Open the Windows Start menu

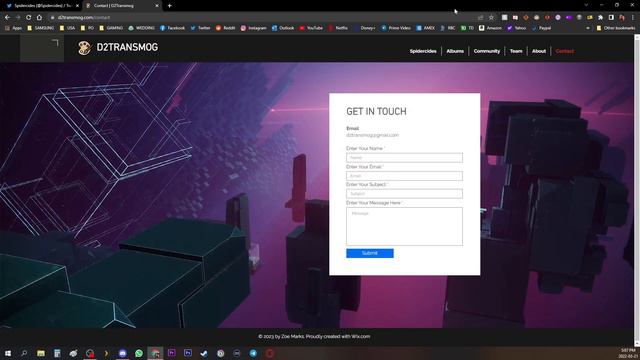[8, 353]
